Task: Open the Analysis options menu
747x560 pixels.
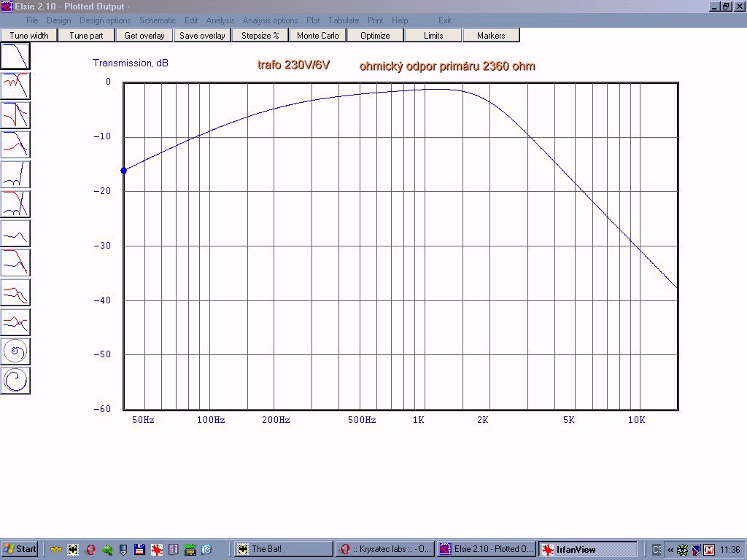Action: [x=270, y=20]
